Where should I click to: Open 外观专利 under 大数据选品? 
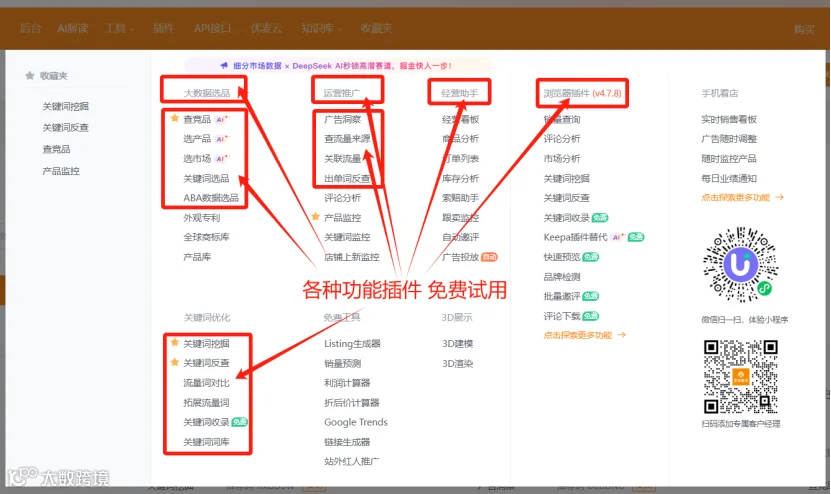point(201,218)
